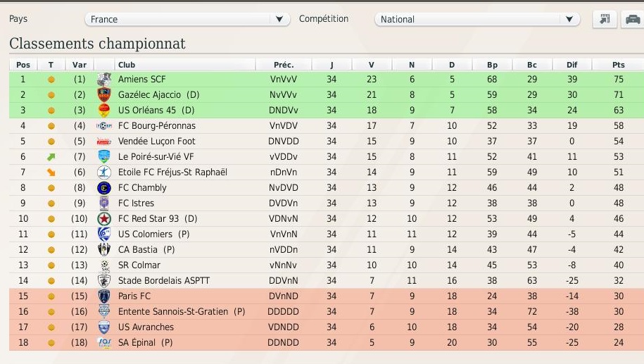Screen dimensions: 644x364
Task: Click the US Orléans 45 club crest
Action: pos(104,110)
